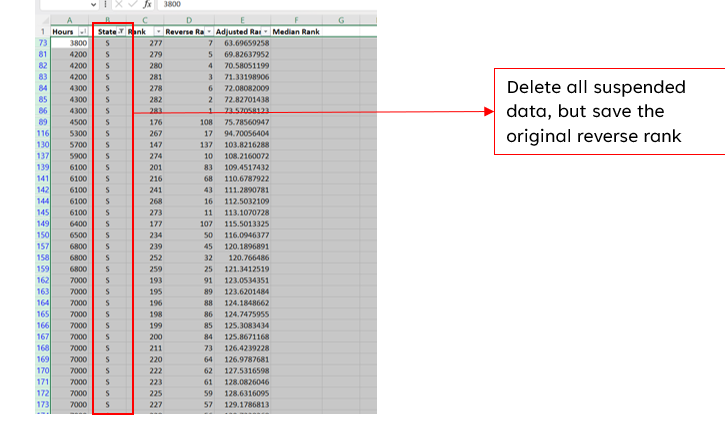Select row header 73

[43, 43]
